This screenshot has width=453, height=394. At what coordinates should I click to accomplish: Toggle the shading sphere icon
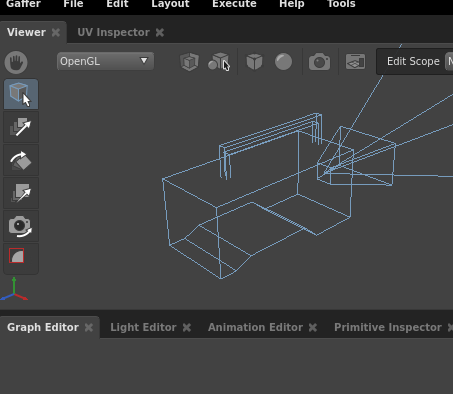tap(283, 62)
